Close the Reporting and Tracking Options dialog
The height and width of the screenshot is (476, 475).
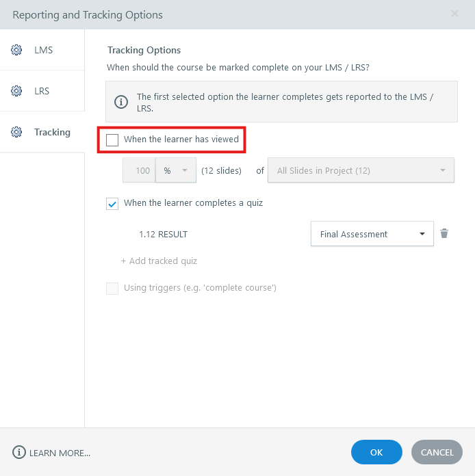455,14
